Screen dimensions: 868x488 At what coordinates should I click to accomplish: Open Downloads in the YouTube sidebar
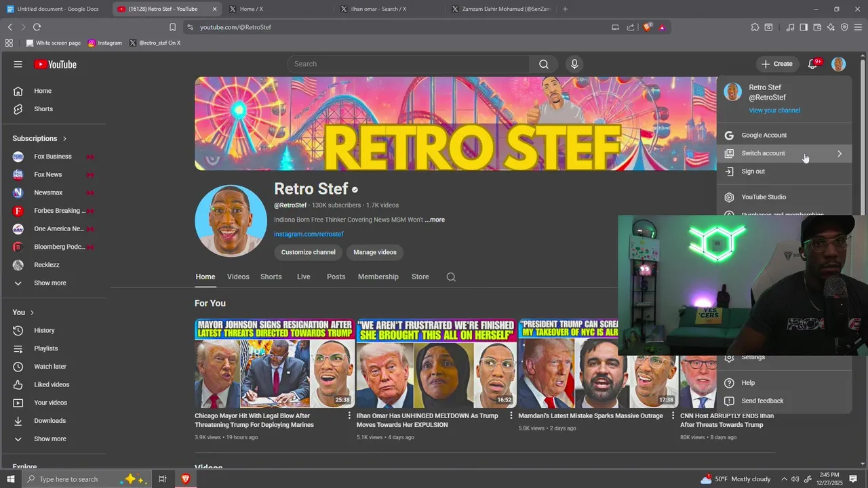[x=54, y=421]
